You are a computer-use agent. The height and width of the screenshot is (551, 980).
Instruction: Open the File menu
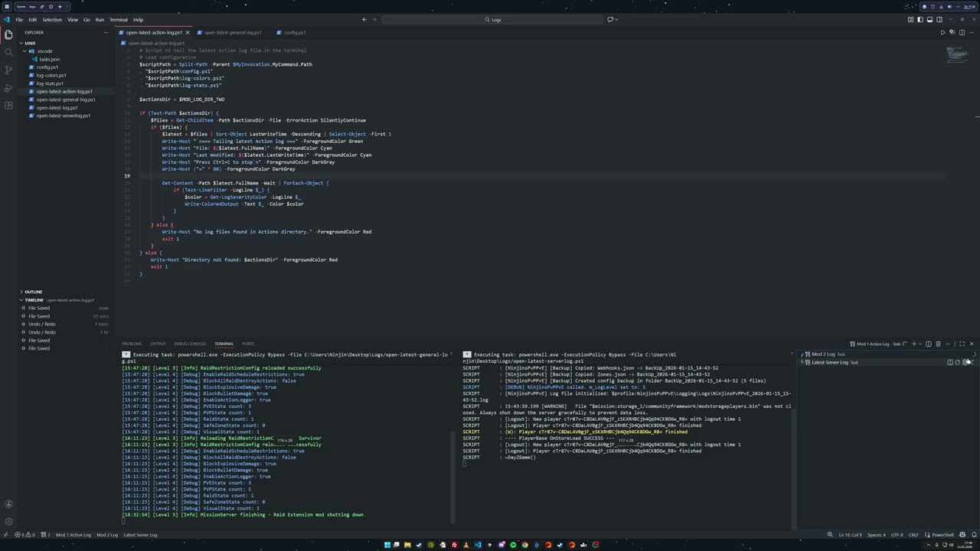19,20
